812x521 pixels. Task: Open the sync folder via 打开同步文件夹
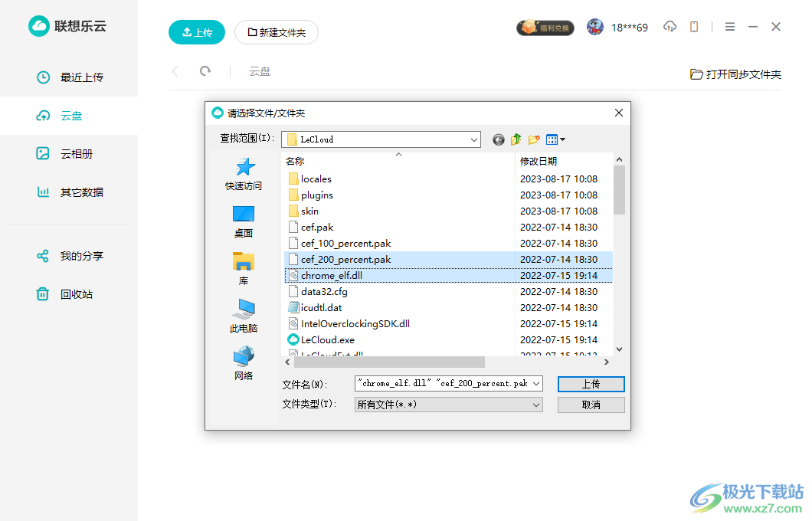[735, 74]
